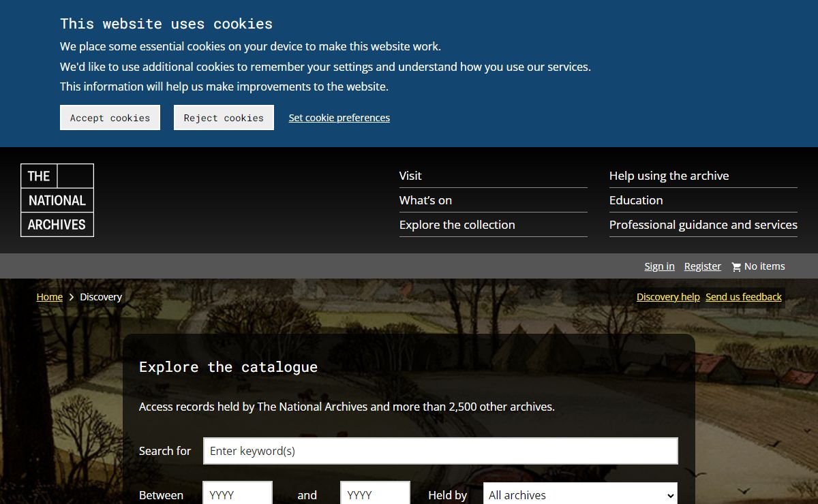818x504 pixels.
Task: Reject cookies on the banner
Action: (x=224, y=117)
